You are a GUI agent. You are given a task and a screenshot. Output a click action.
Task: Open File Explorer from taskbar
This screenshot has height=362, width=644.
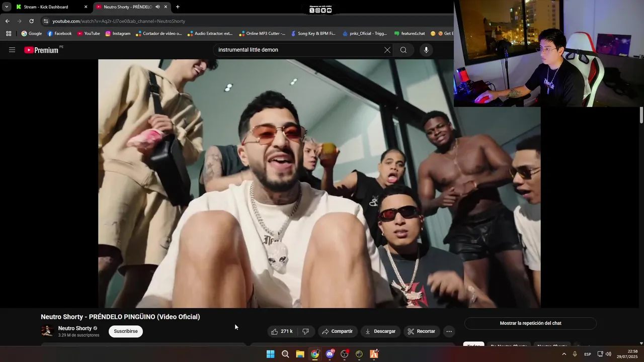[300, 354]
